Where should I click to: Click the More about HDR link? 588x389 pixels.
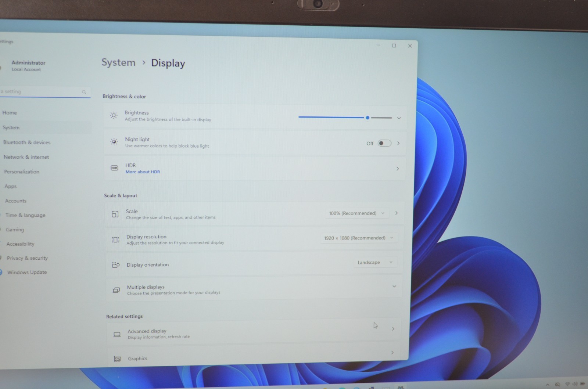tap(143, 172)
